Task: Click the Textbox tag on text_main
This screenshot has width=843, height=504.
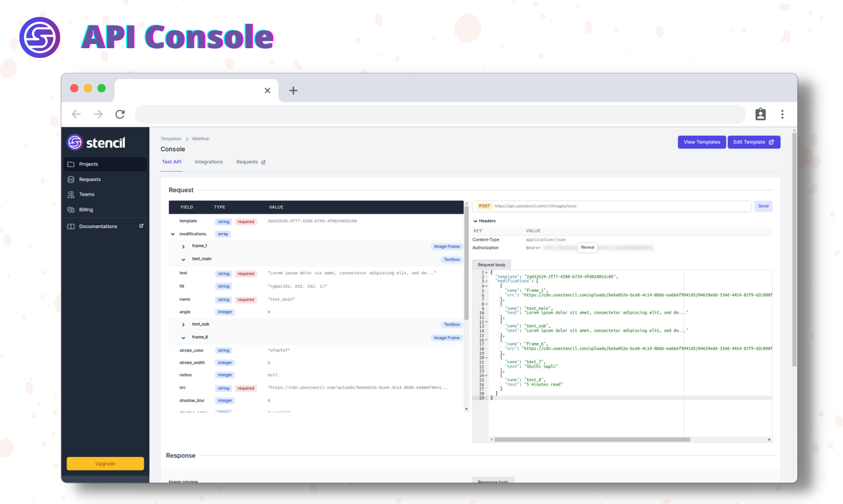Action: click(x=452, y=260)
